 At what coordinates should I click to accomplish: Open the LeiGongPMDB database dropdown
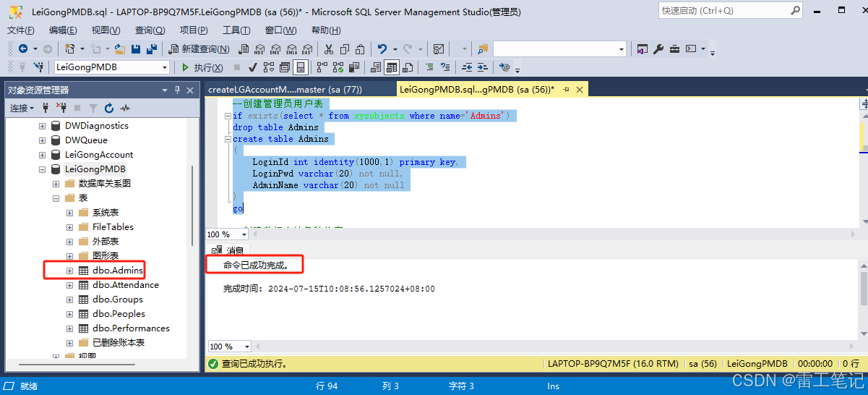[165, 67]
